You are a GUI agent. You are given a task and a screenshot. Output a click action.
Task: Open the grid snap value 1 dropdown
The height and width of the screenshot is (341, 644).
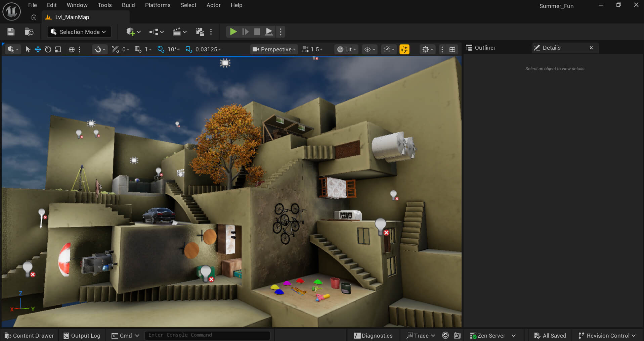coord(148,49)
